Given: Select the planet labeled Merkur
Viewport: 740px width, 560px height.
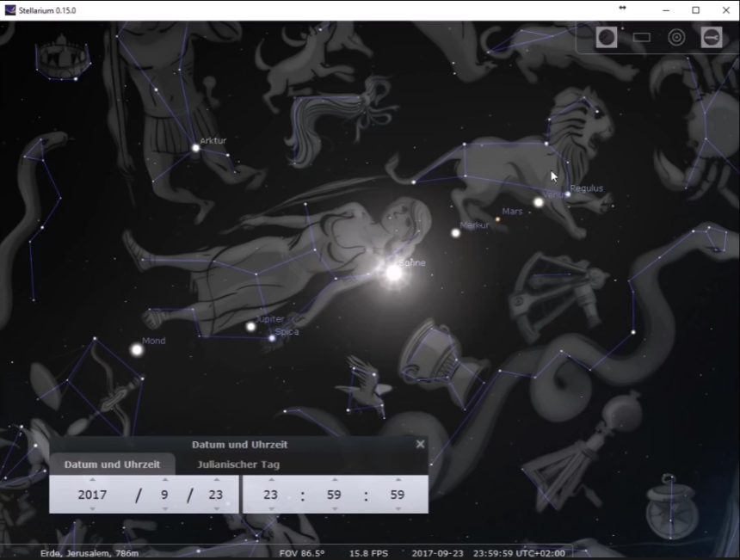Looking at the screenshot, I should (x=455, y=233).
